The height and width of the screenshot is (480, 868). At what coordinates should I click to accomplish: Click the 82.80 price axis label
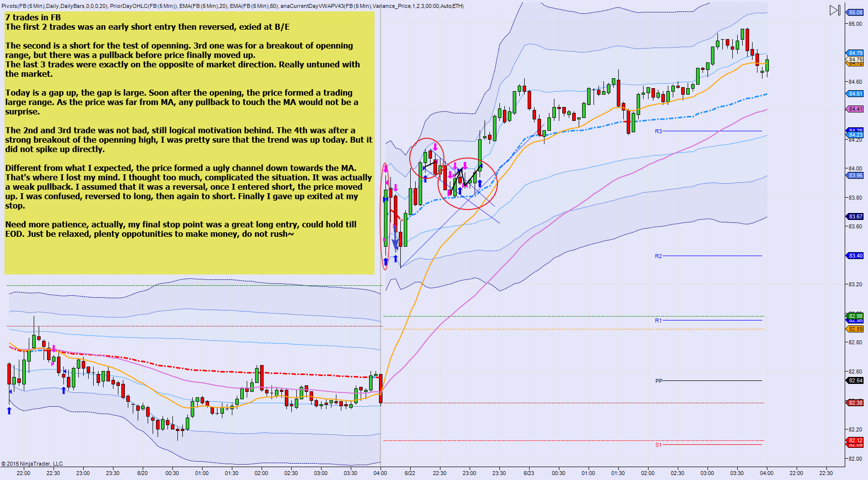pyautogui.click(x=855, y=342)
